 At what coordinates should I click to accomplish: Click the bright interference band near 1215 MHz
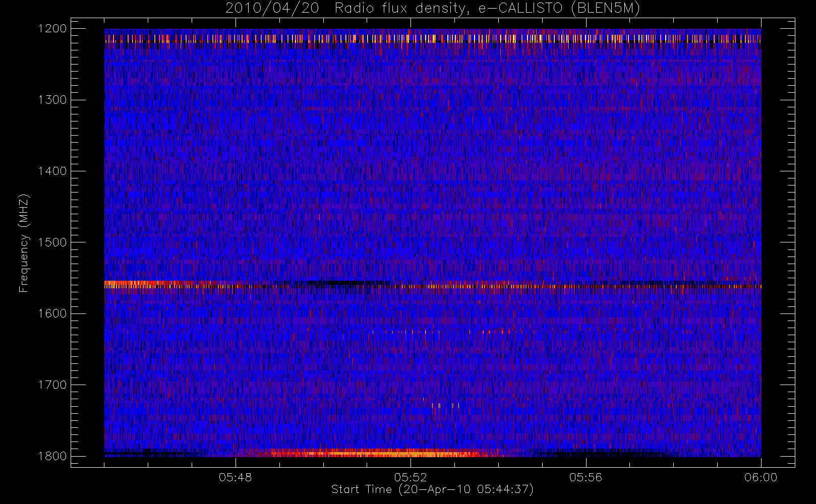point(433,39)
